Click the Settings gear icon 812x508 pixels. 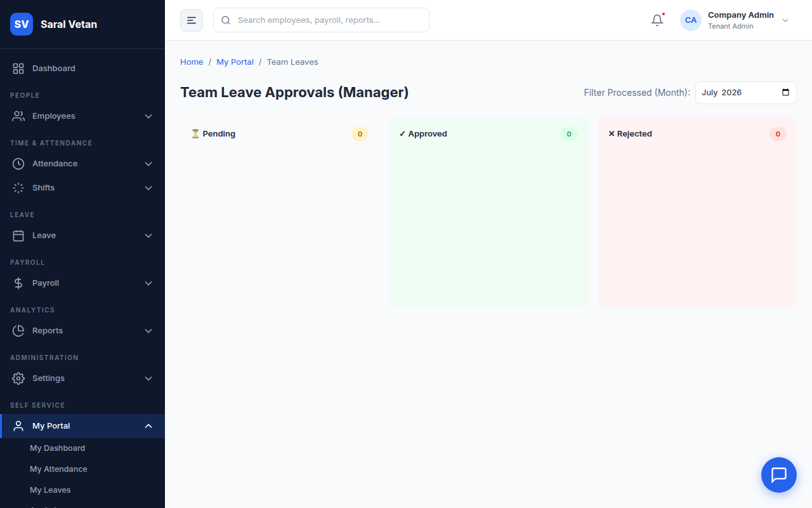[x=18, y=378]
